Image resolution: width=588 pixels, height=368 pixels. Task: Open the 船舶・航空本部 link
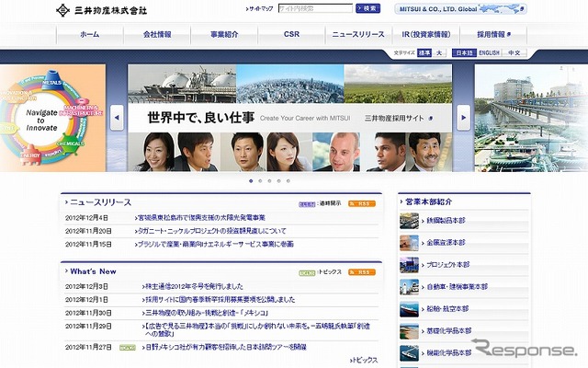point(446,309)
